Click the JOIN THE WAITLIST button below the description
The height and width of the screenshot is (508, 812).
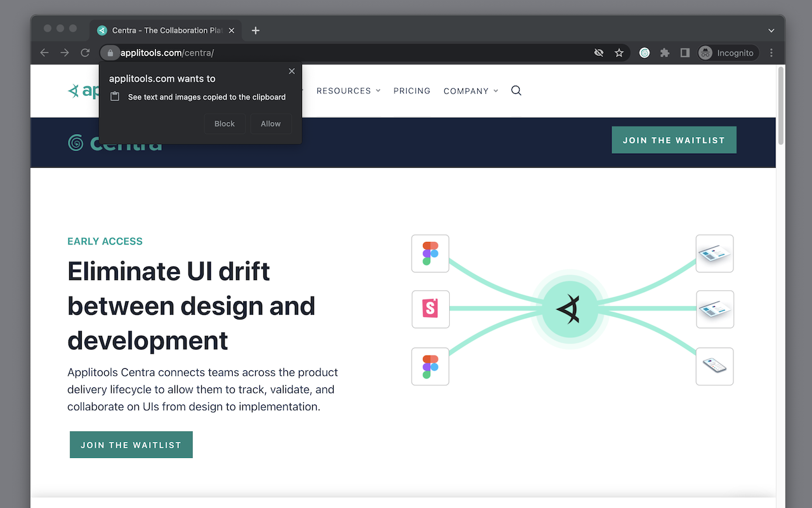[x=131, y=444]
